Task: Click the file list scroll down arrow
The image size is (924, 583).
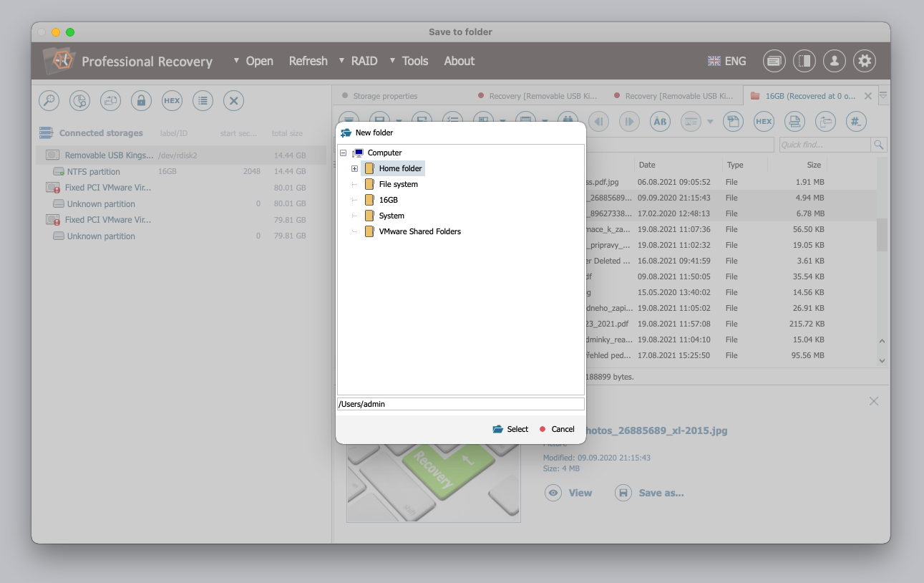Action: 882,360
